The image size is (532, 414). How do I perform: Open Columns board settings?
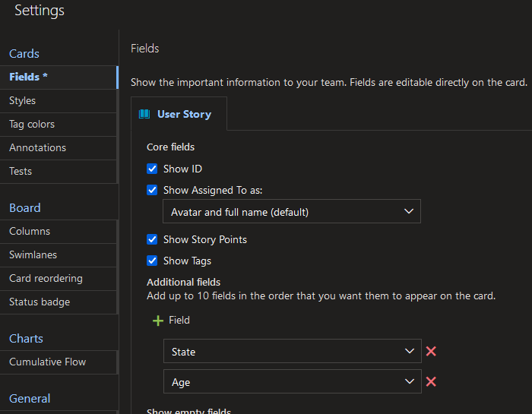coord(59,231)
